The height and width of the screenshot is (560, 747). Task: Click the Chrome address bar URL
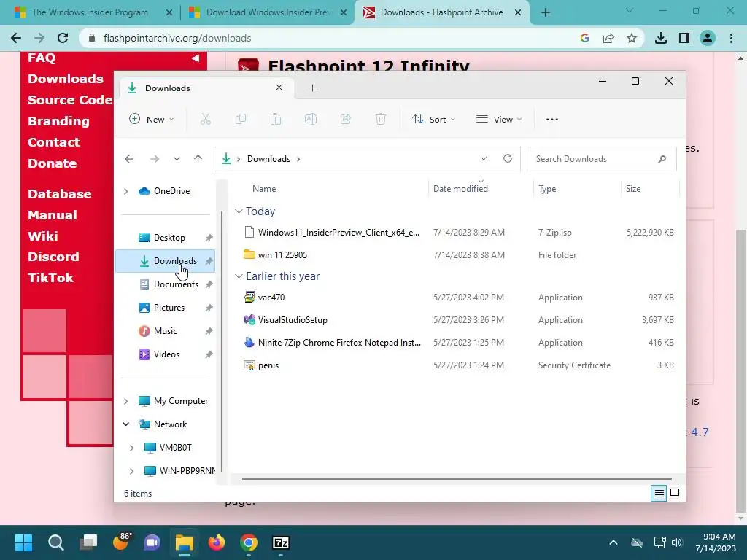[177, 38]
